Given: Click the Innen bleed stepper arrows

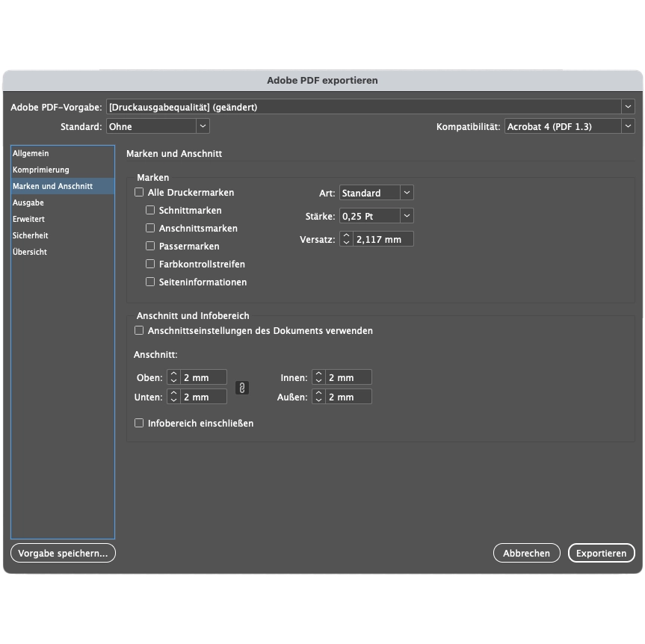Looking at the screenshot, I should pyautogui.click(x=319, y=377).
